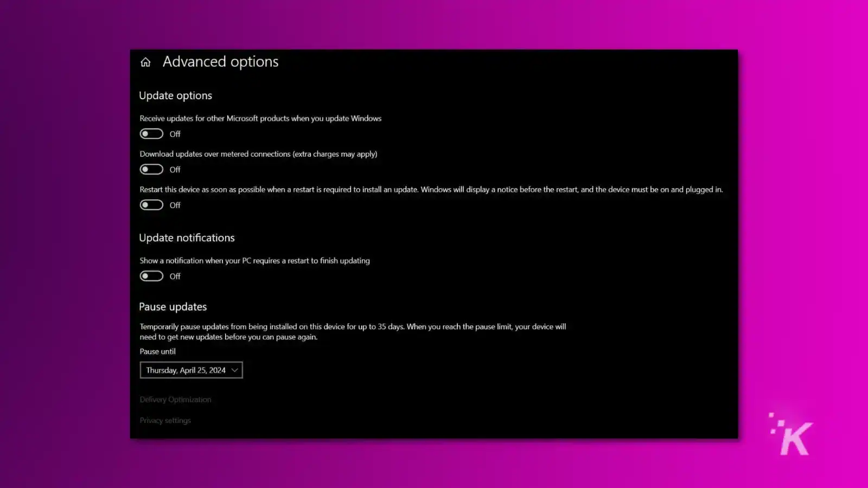The width and height of the screenshot is (868, 488).
Task: Click 'Receive updates for other Microsoft products' text
Action: click(260, 118)
